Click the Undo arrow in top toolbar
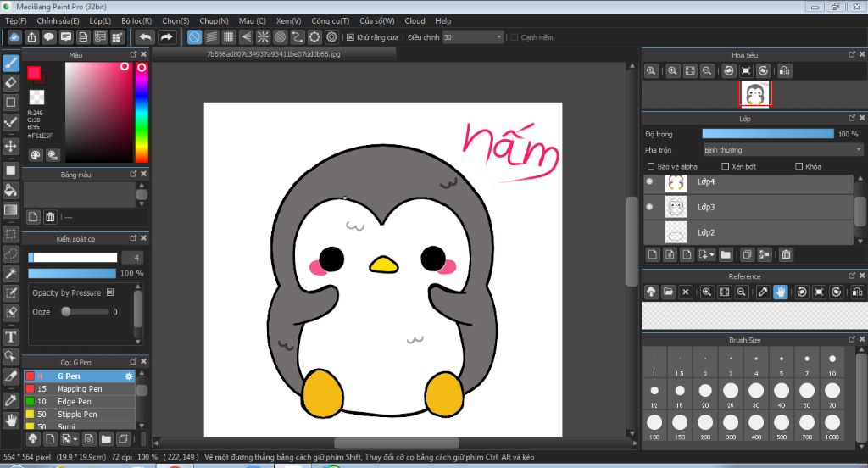Image resolution: width=868 pixels, height=468 pixels. pyautogui.click(x=145, y=37)
